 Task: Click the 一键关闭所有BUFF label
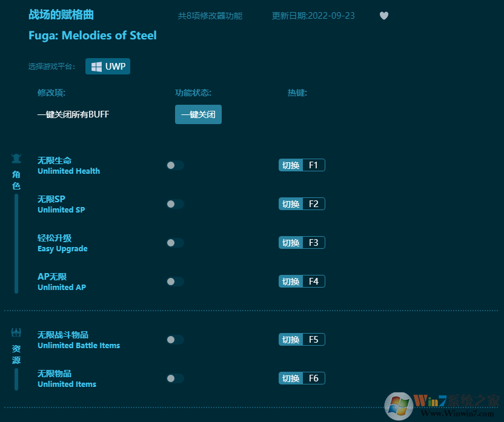pyautogui.click(x=73, y=114)
